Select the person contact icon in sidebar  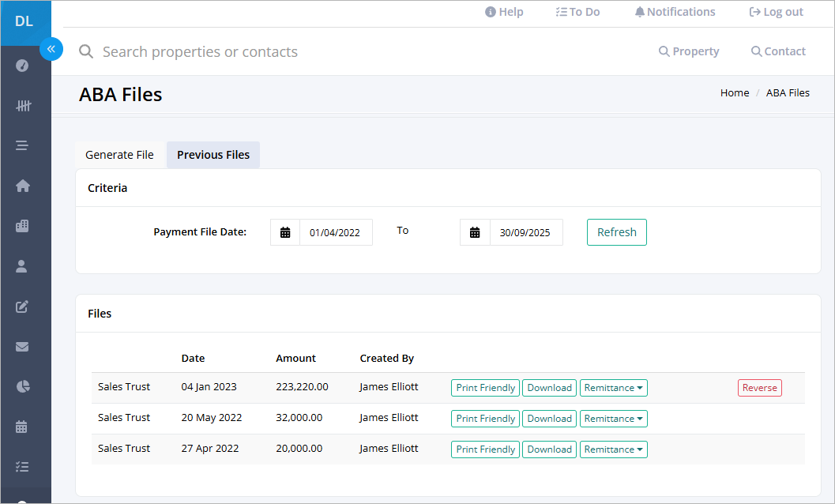point(21,266)
